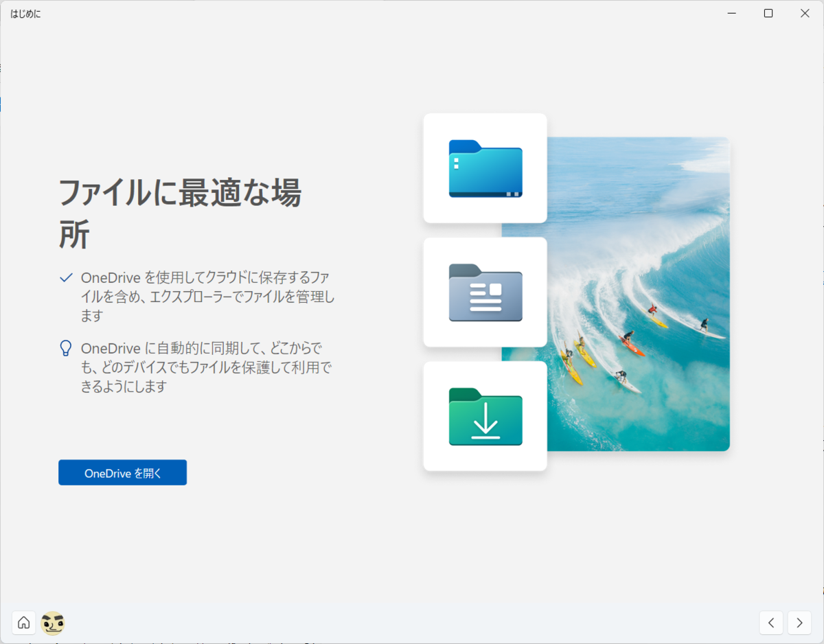Go to the home page icon
This screenshot has height=644, width=824.
pos(24,623)
